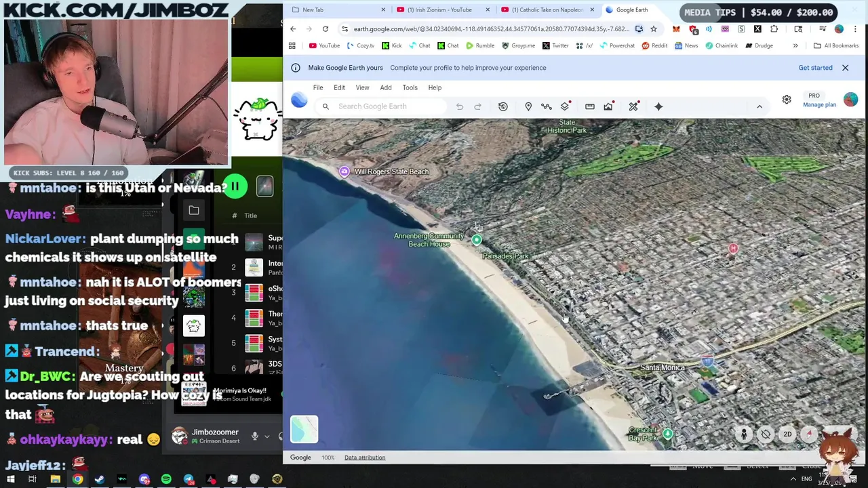Show hidden system tray icons
The height and width of the screenshot is (488, 868).
click(x=793, y=479)
